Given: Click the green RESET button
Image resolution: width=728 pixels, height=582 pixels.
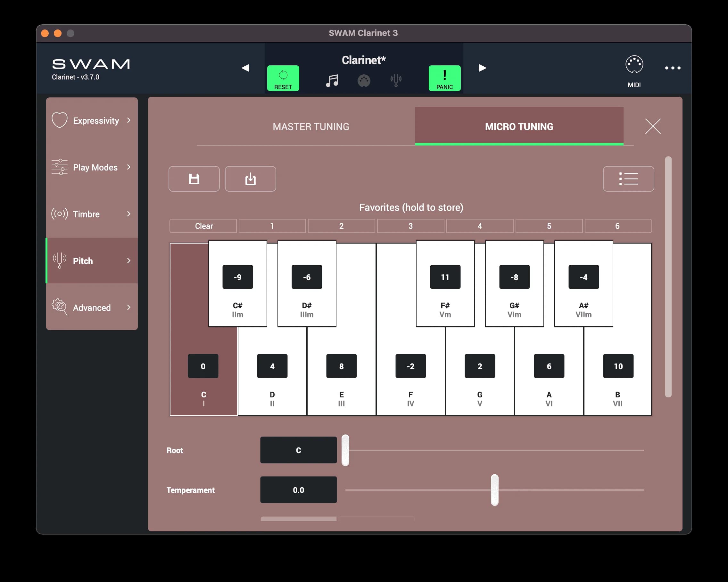Looking at the screenshot, I should click(x=283, y=78).
